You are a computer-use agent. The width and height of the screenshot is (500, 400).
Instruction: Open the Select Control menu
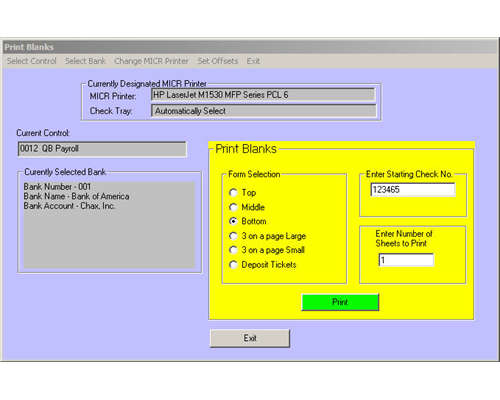(x=32, y=61)
